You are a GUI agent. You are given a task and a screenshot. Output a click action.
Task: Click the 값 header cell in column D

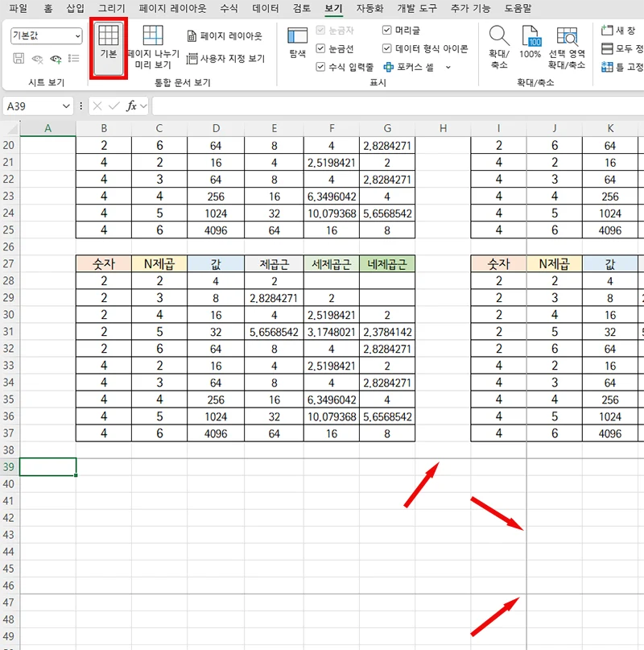[x=216, y=263]
